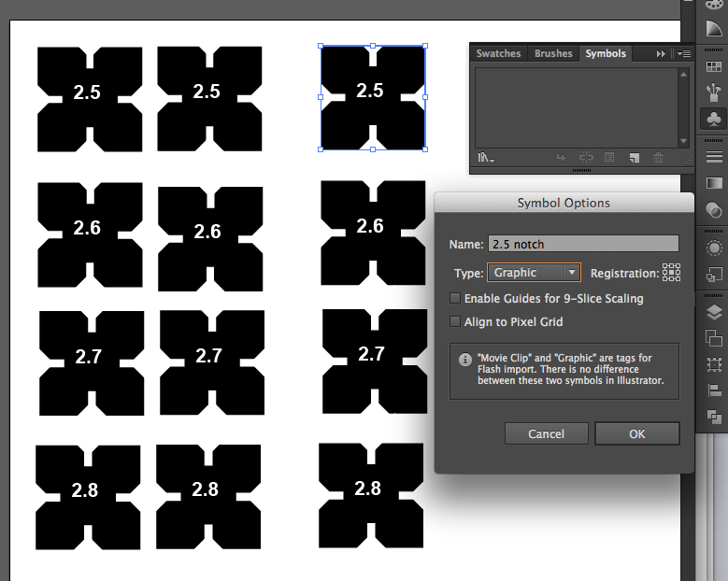Click Break Link to Symbol icon

click(x=586, y=158)
